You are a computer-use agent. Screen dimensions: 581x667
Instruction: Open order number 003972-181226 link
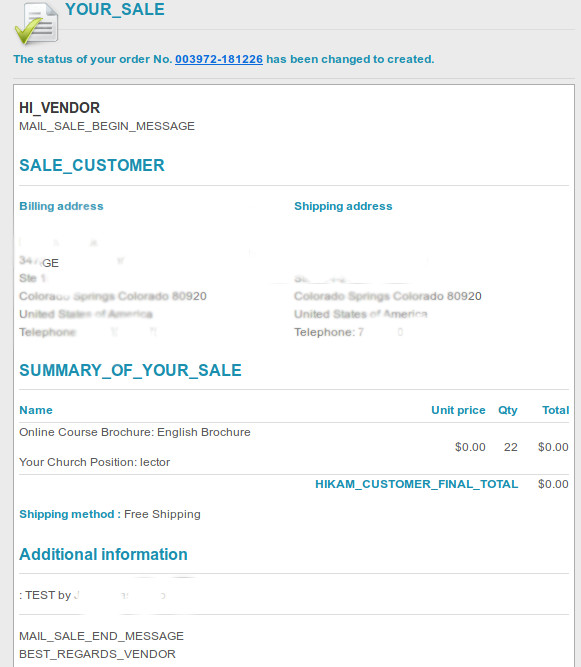219,59
